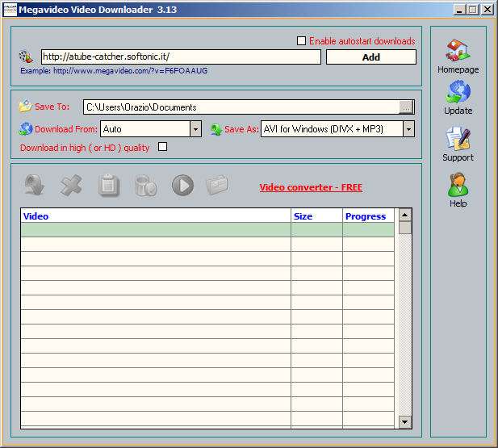Click the browse button in Save To field
Screen dimensions: 498x448
click(406, 107)
